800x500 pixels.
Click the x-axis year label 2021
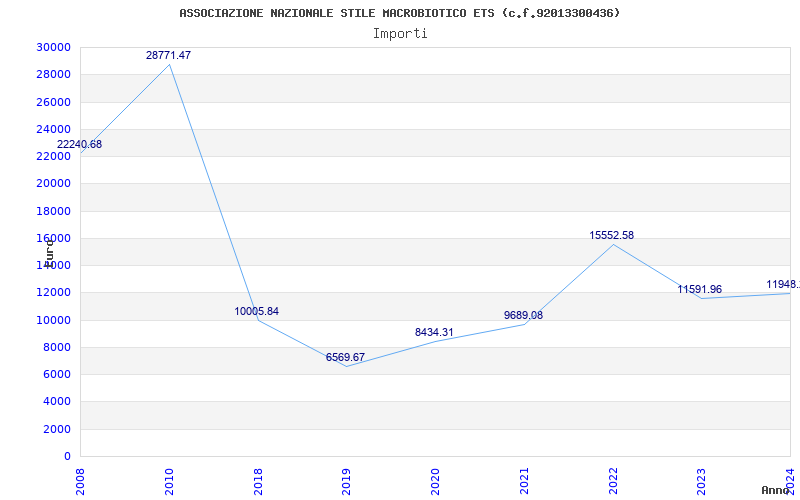click(524, 482)
